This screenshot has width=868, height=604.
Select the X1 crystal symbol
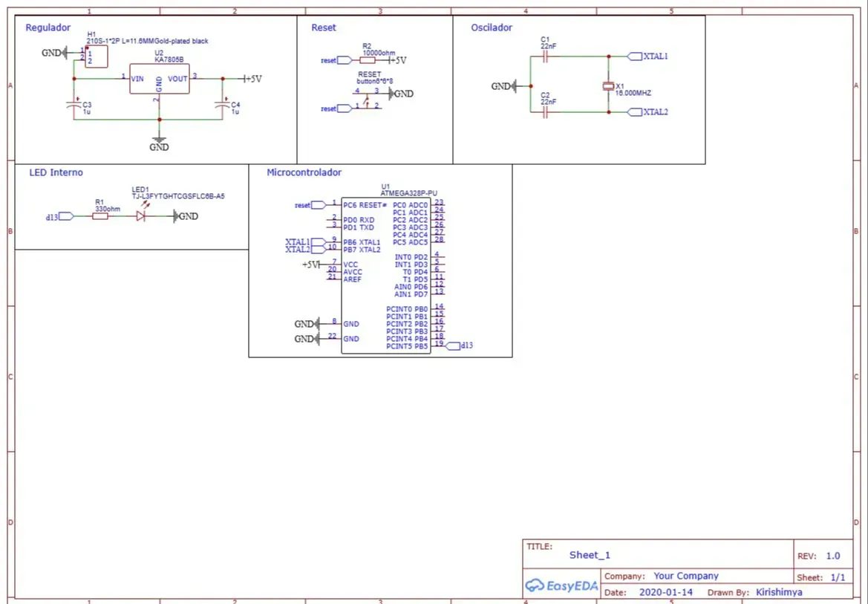click(x=608, y=86)
